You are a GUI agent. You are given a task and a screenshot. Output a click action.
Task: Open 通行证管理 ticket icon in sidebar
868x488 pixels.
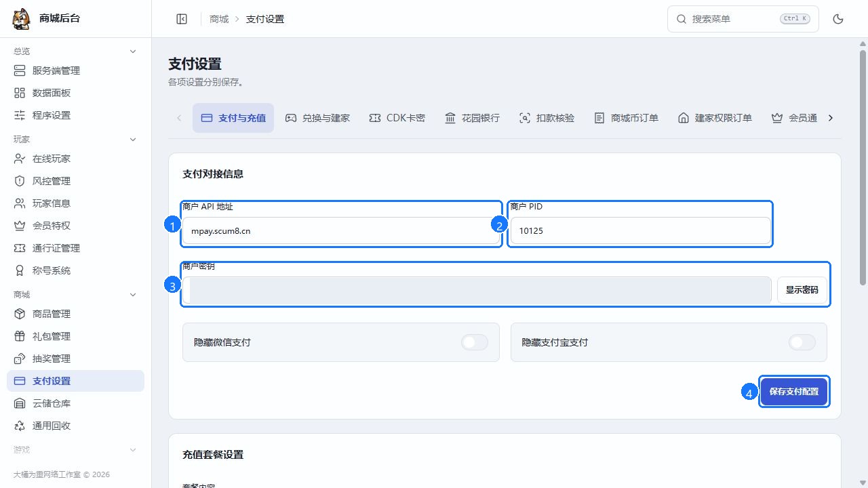coord(20,248)
